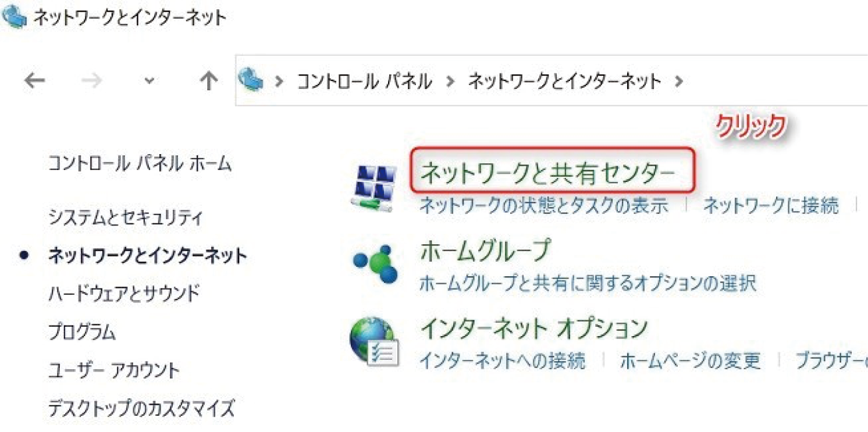The width and height of the screenshot is (868, 432).
Task: Click the network icon in the window title
Action: pos(14,17)
